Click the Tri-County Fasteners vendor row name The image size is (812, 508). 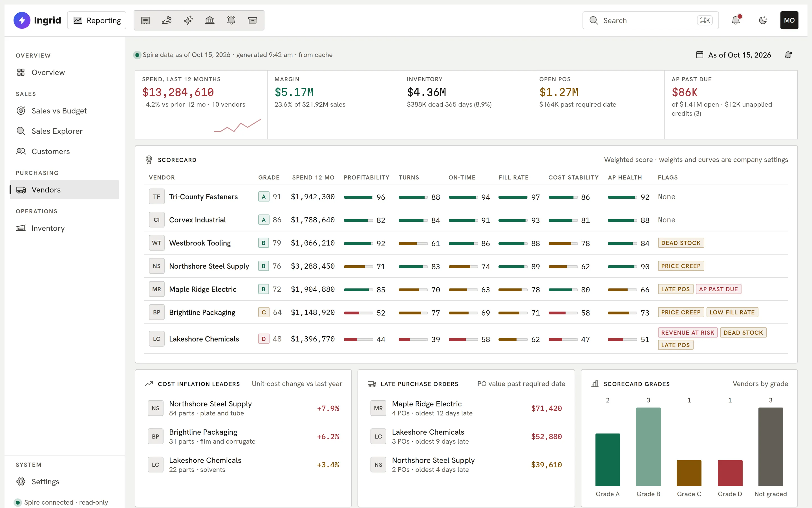point(203,196)
